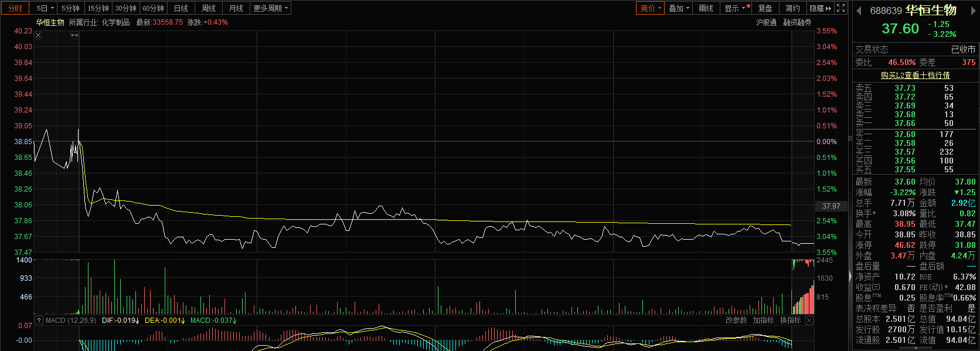The width and height of the screenshot is (980, 351).
Task: Click the 外盘 value 3.47万
Action: click(903, 255)
